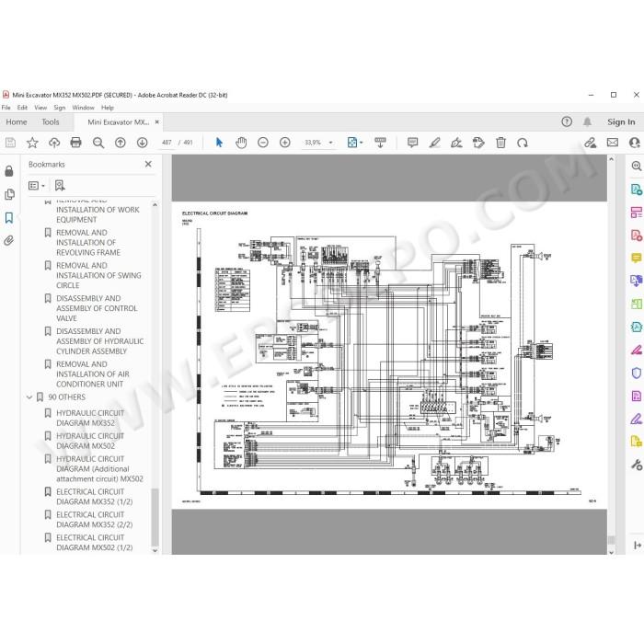The height and width of the screenshot is (644, 644).
Task: Open the zoom percentage dropdown
Action: [330, 143]
